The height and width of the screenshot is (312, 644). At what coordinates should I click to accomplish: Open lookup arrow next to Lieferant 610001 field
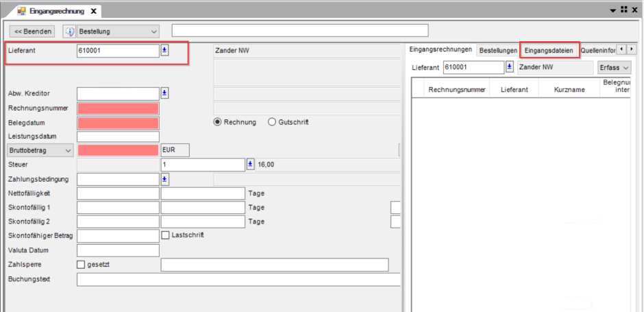pyautogui.click(x=164, y=51)
